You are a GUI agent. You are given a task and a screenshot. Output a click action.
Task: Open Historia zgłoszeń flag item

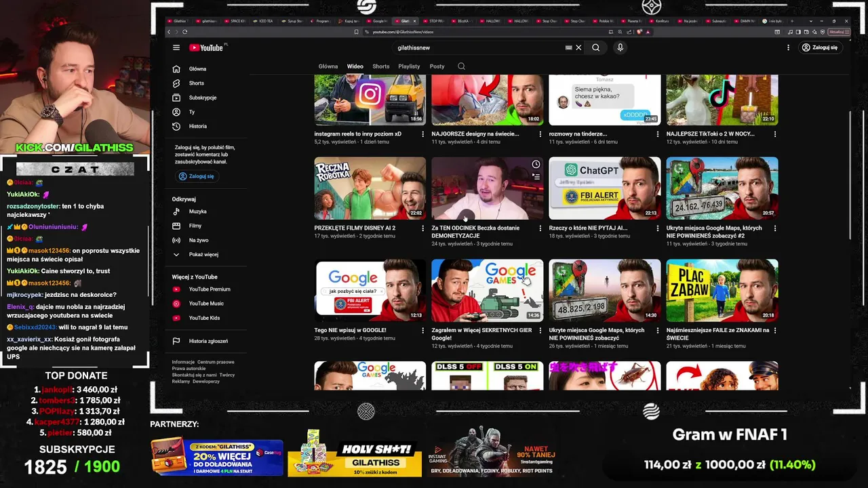tap(208, 341)
